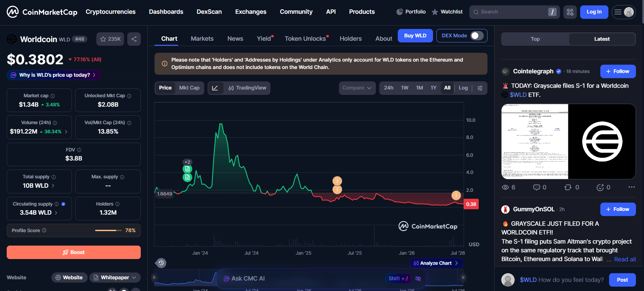Switch chart to Price view

coord(165,88)
